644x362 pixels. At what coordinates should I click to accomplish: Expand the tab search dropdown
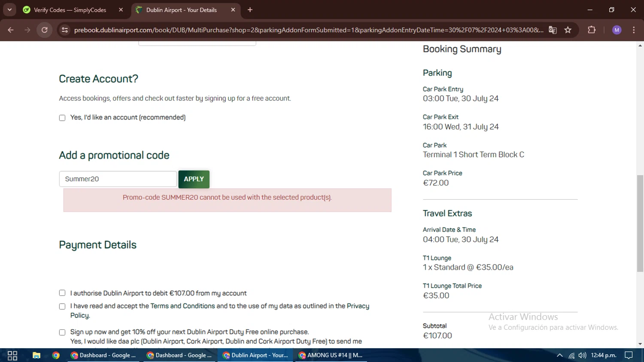tap(9, 10)
